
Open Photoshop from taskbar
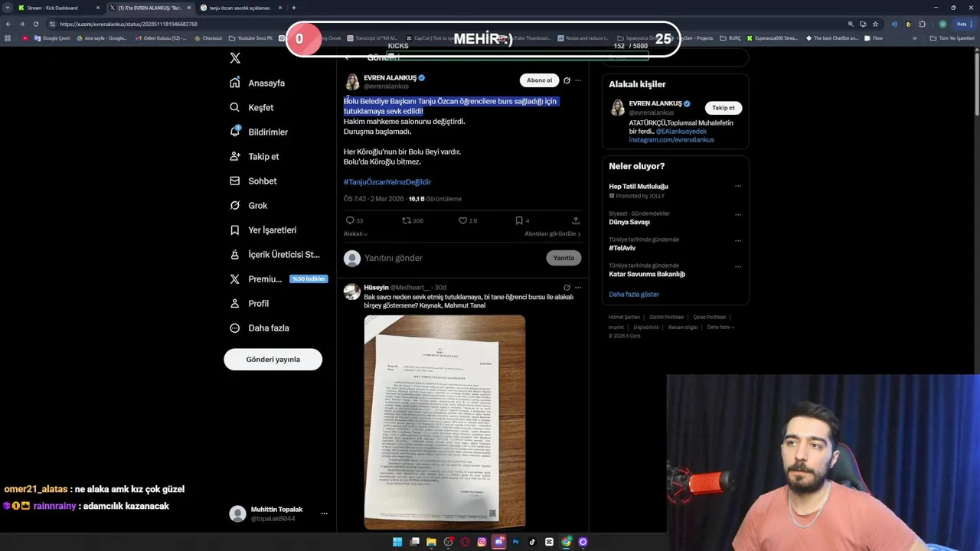[515, 542]
